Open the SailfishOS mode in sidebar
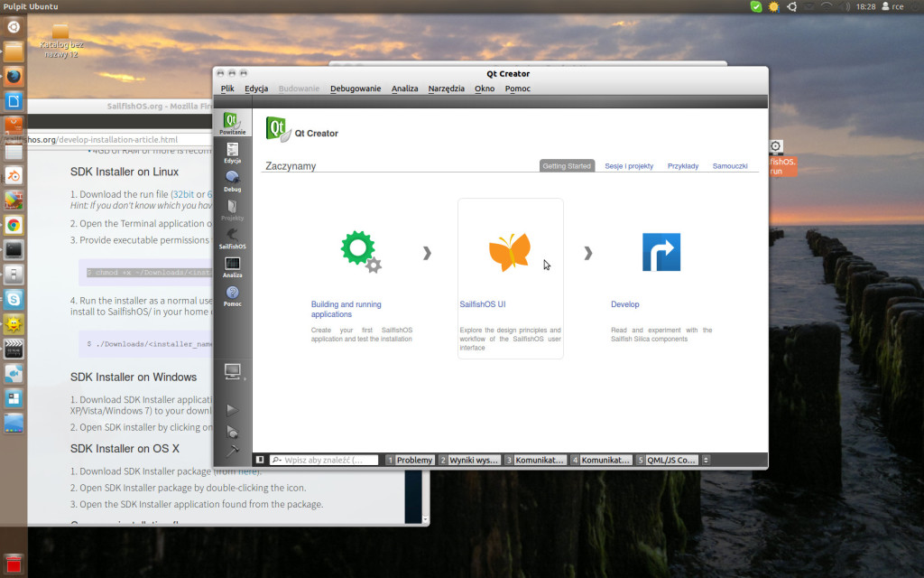 232,237
